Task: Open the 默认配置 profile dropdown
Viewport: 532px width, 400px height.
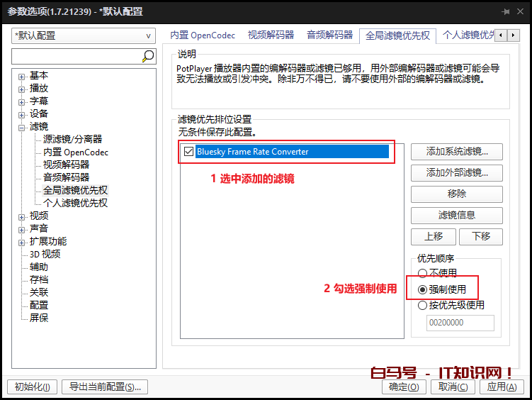Action: coord(84,35)
